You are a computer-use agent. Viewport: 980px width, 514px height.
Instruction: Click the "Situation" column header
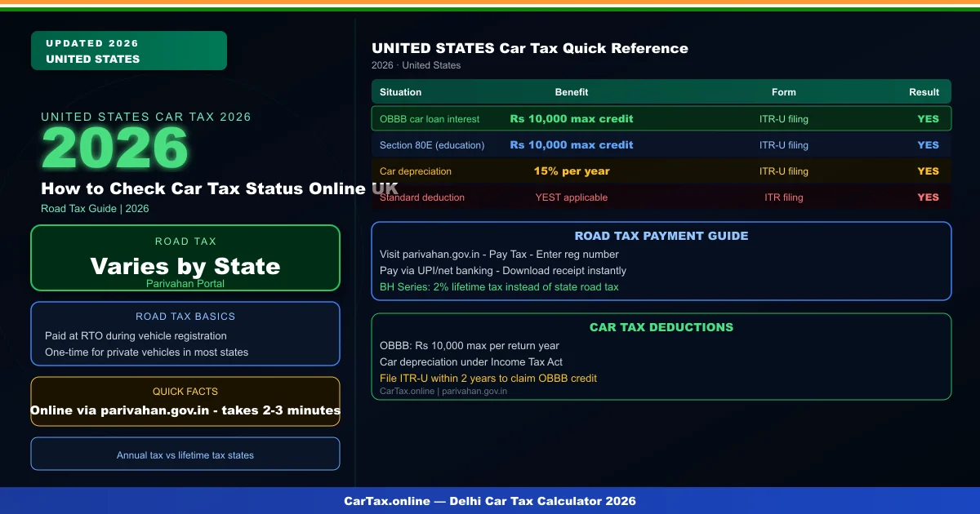(x=400, y=91)
